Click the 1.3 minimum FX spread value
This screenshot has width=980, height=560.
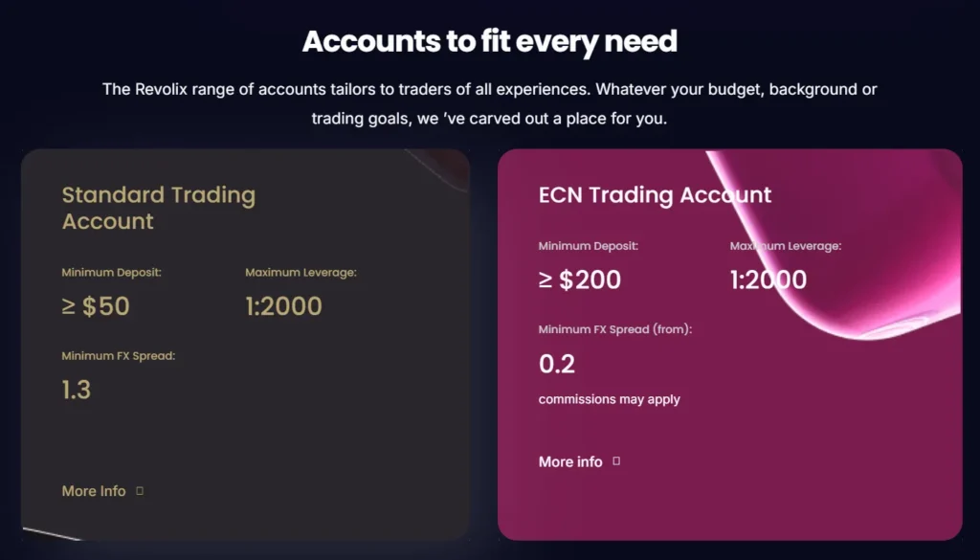coord(77,390)
